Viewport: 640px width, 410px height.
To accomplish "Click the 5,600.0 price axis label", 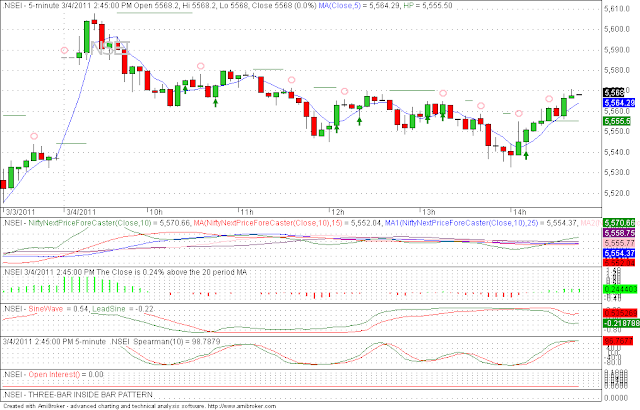I will coord(618,29).
